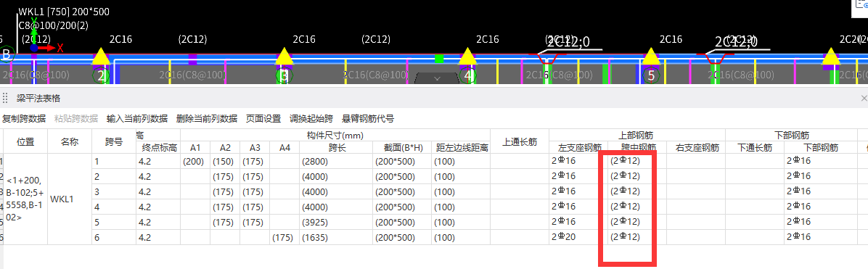
Task: Click 删除当前列数据 button
Action: coord(207,118)
